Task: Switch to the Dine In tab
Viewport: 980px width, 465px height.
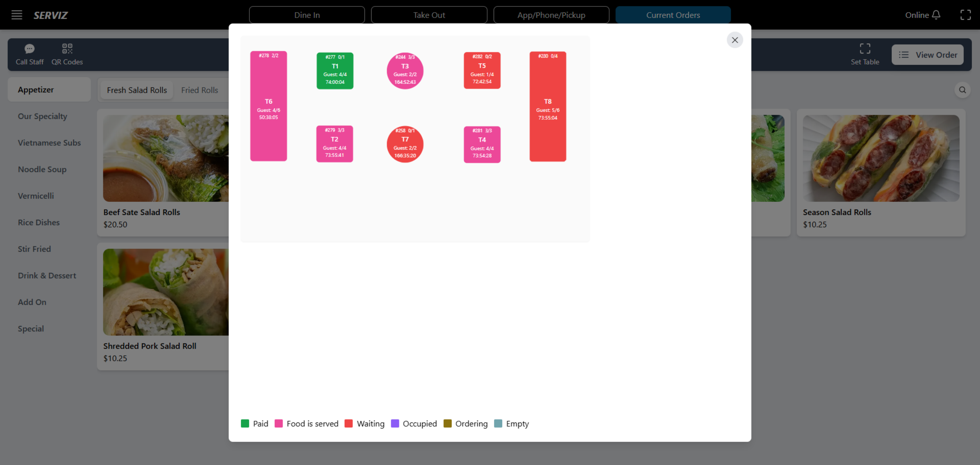Action: 307,15
